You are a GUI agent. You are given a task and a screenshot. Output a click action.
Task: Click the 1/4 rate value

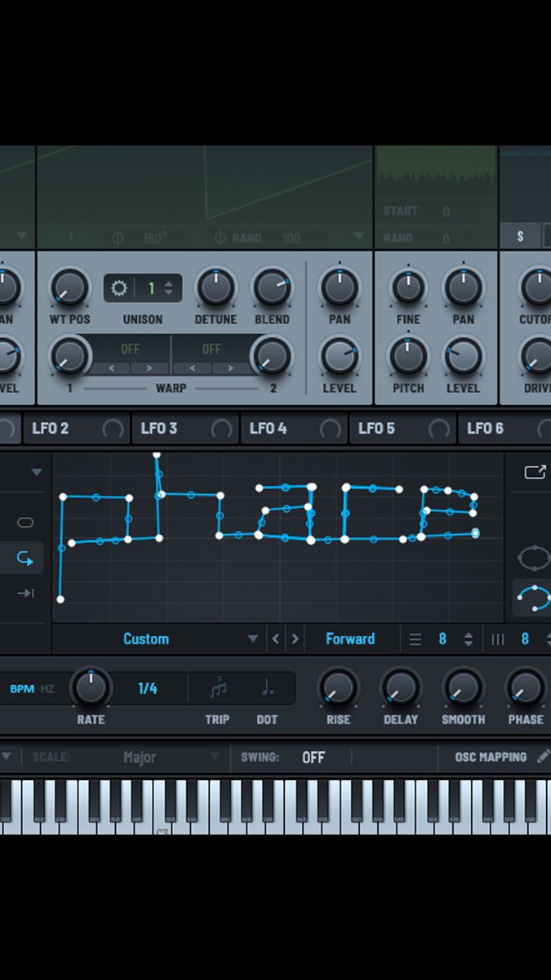(x=148, y=688)
